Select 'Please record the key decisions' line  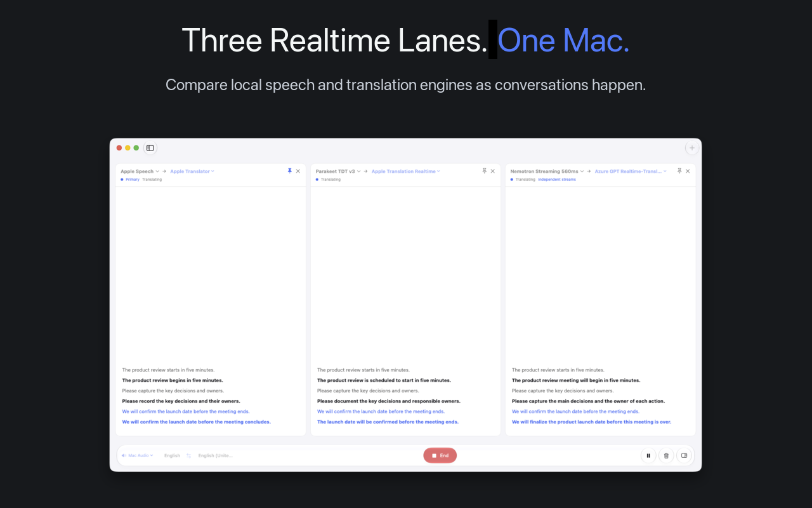(181, 401)
